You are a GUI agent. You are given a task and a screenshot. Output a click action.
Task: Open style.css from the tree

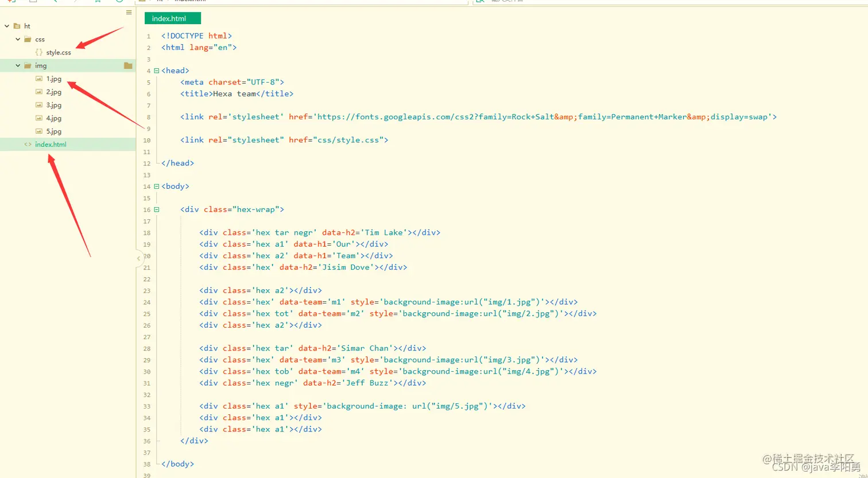click(x=59, y=52)
